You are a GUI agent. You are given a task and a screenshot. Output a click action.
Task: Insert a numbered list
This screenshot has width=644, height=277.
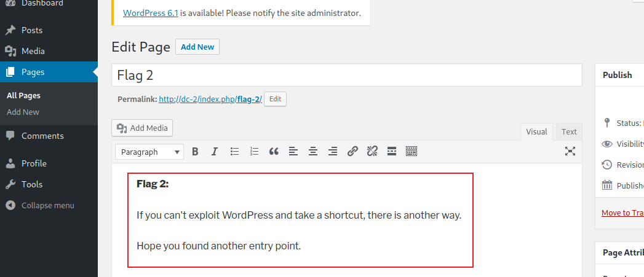[x=254, y=152]
